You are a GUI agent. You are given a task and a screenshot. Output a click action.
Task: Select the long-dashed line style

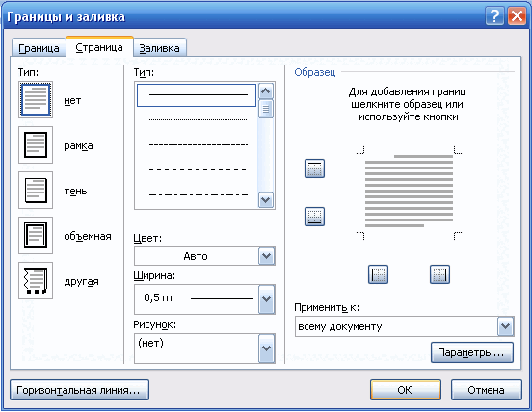197,169
